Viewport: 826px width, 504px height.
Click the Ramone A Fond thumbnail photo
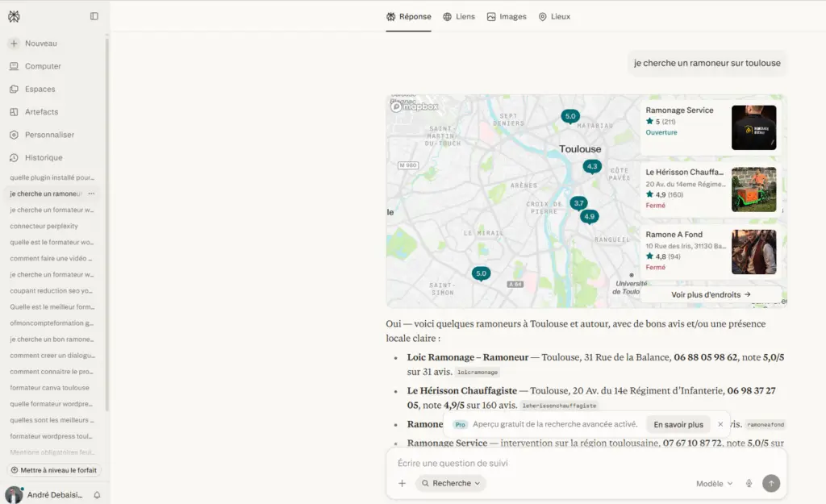coord(754,252)
